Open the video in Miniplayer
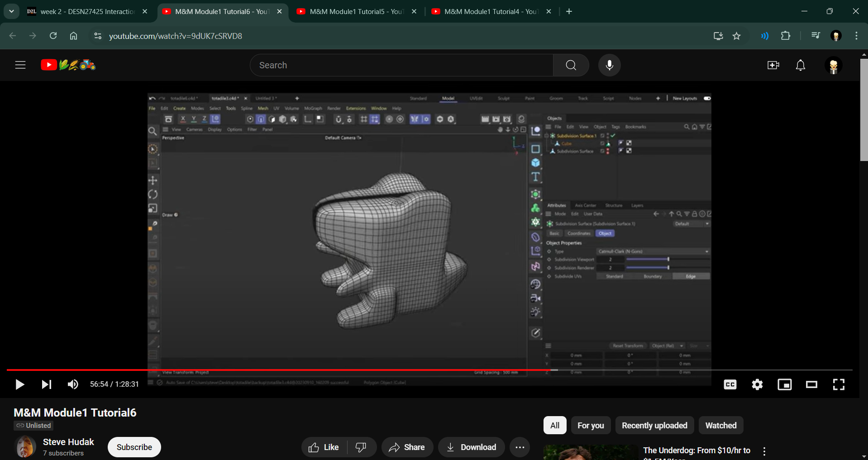 coord(784,384)
